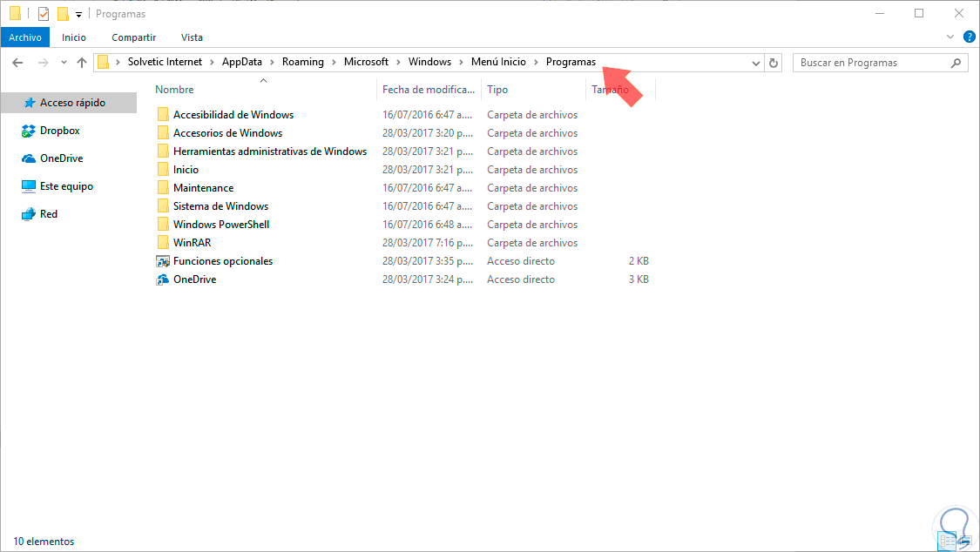Click the Sistema de Windows folder icon

pyautogui.click(x=163, y=205)
